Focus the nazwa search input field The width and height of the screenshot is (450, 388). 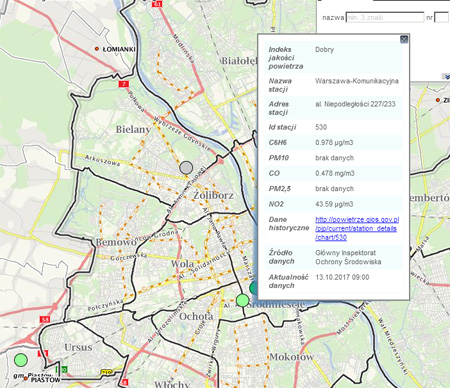[x=385, y=17]
